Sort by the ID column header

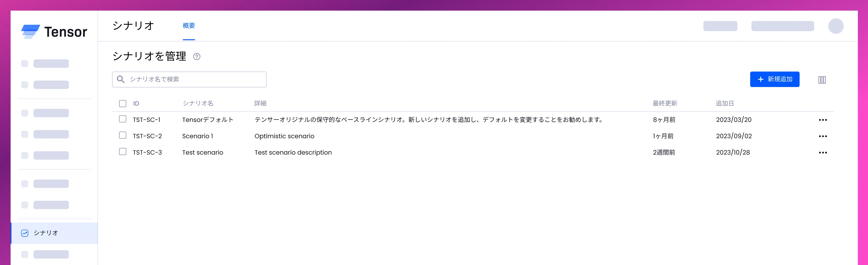click(136, 104)
